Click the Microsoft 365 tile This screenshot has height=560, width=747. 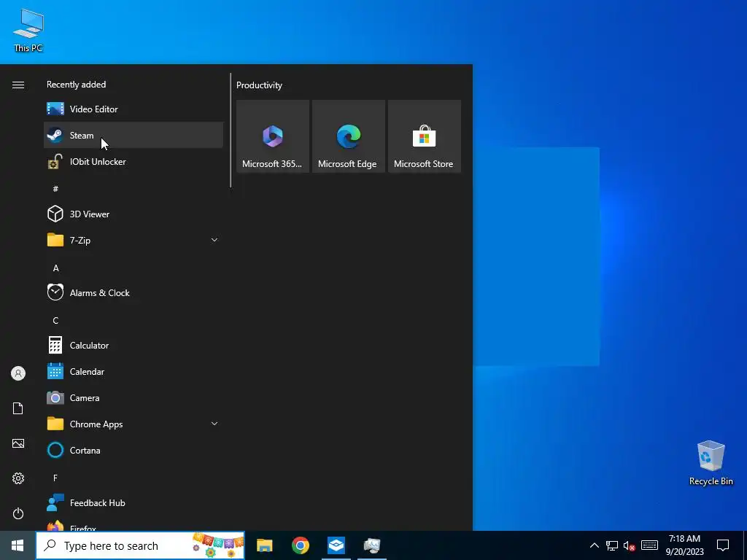click(x=273, y=136)
